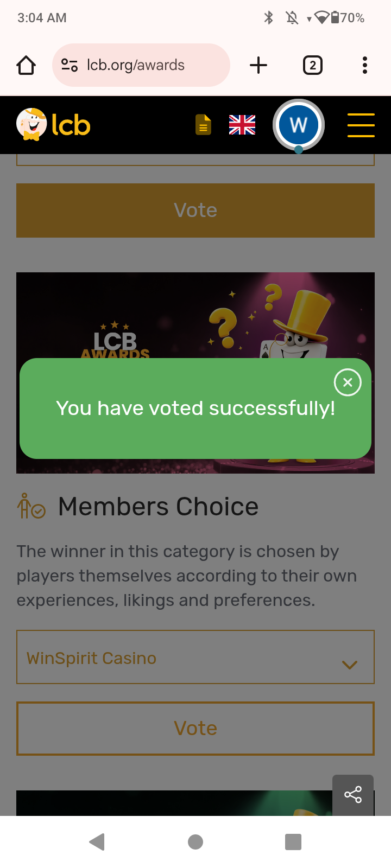
Task: Tap the browser home icon
Action: tap(26, 66)
